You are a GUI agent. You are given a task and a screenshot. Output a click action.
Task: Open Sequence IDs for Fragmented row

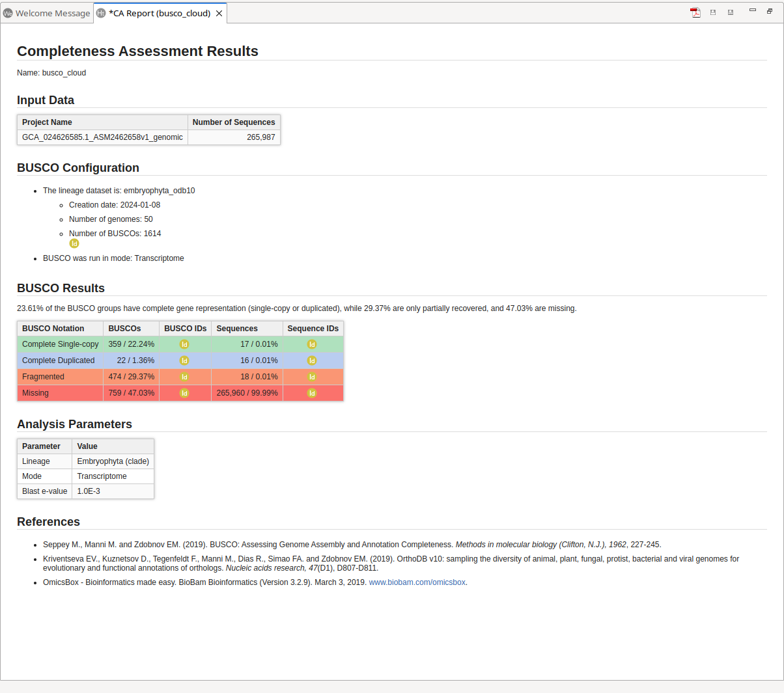312,377
